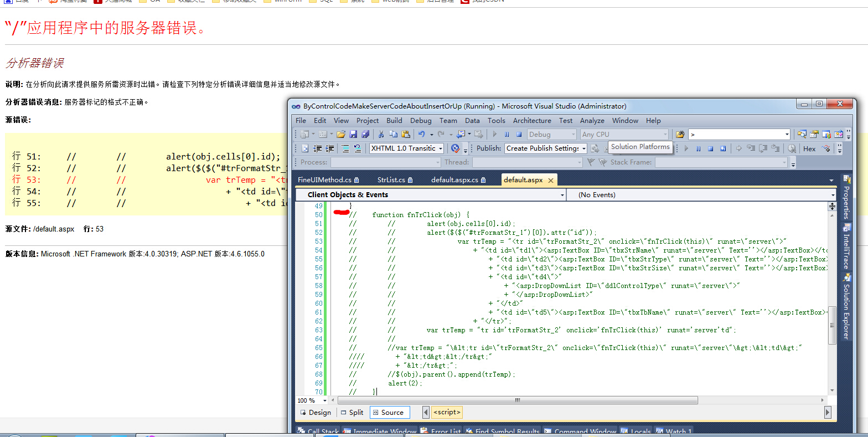868x437 pixels.
Task: Switch editor to Source view
Action: [x=389, y=412]
